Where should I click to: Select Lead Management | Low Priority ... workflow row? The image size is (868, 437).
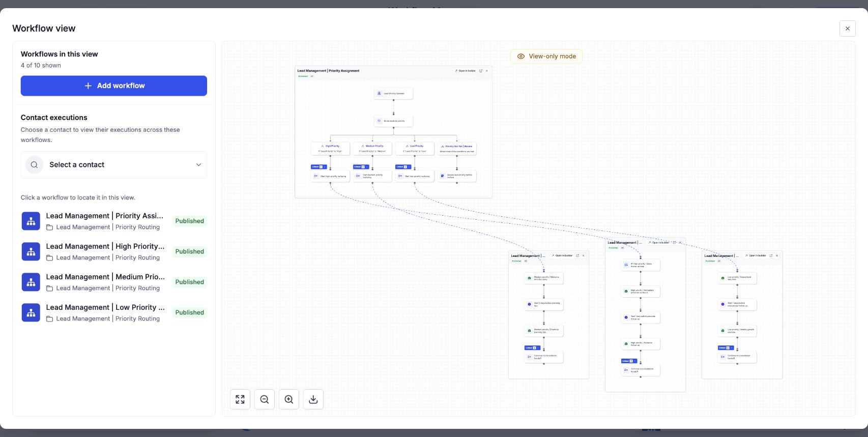114,312
